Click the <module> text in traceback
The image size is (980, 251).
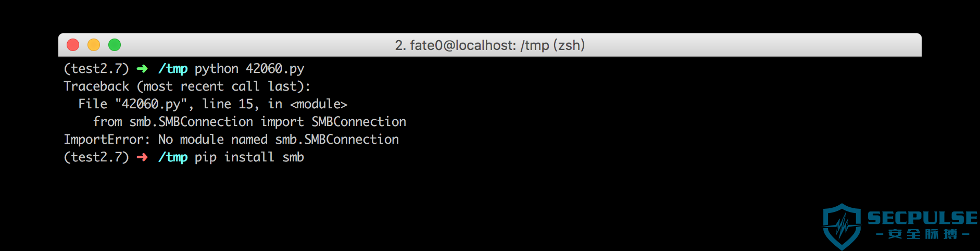(x=319, y=104)
